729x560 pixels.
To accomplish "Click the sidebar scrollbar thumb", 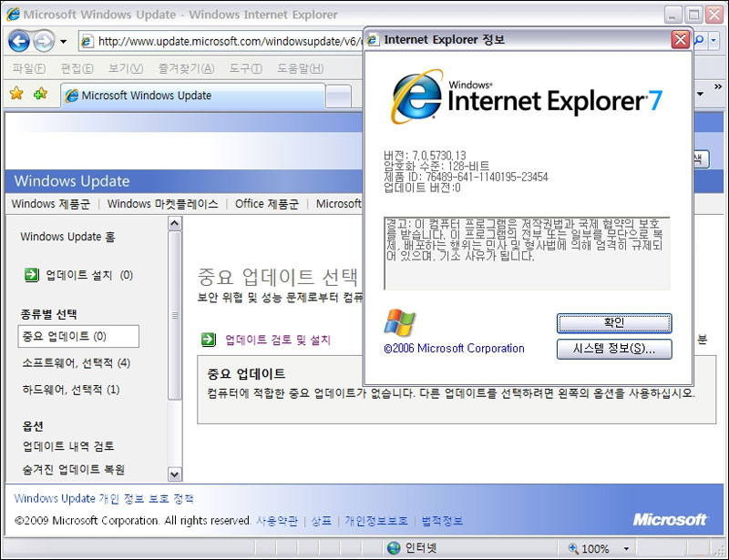I will coord(175,316).
